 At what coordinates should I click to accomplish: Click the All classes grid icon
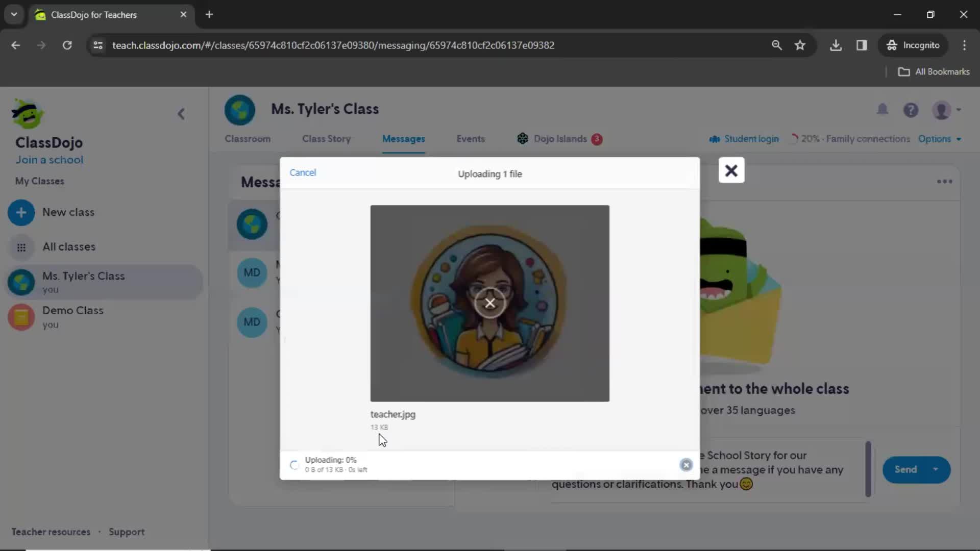pos(21,246)
